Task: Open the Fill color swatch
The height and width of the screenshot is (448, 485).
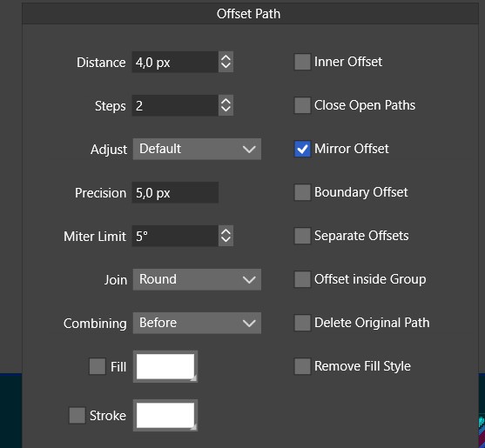Action: tap(165, 367)
